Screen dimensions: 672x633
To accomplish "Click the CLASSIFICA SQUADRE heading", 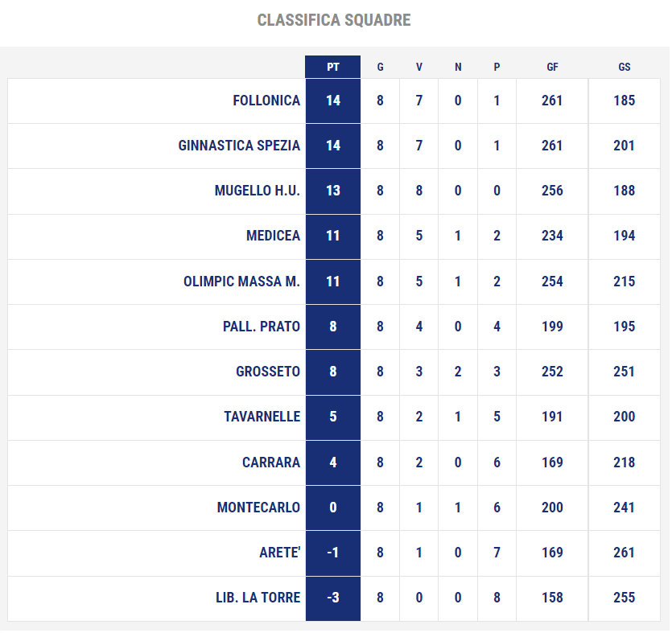I will pyautogui.click(x=334, y=20).
